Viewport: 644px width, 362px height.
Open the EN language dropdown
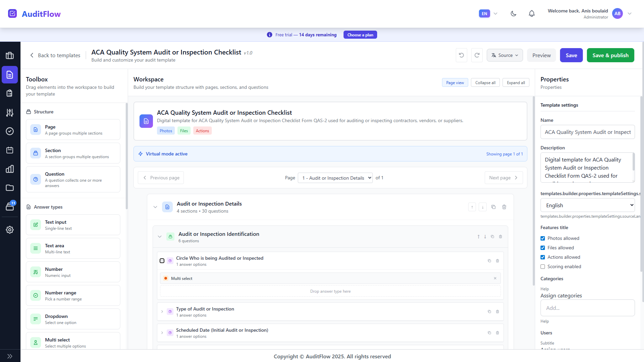click(488, 14)
